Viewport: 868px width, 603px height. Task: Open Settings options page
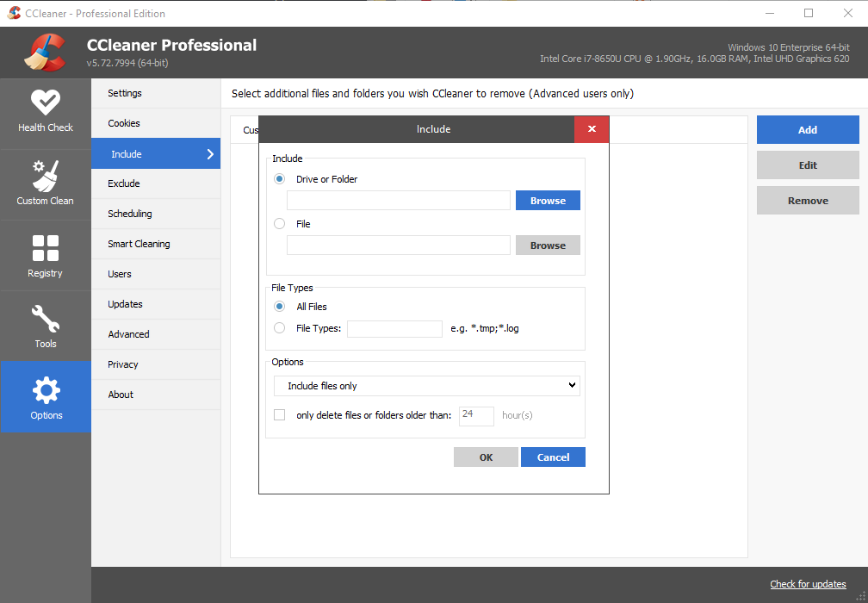point(156,93)
